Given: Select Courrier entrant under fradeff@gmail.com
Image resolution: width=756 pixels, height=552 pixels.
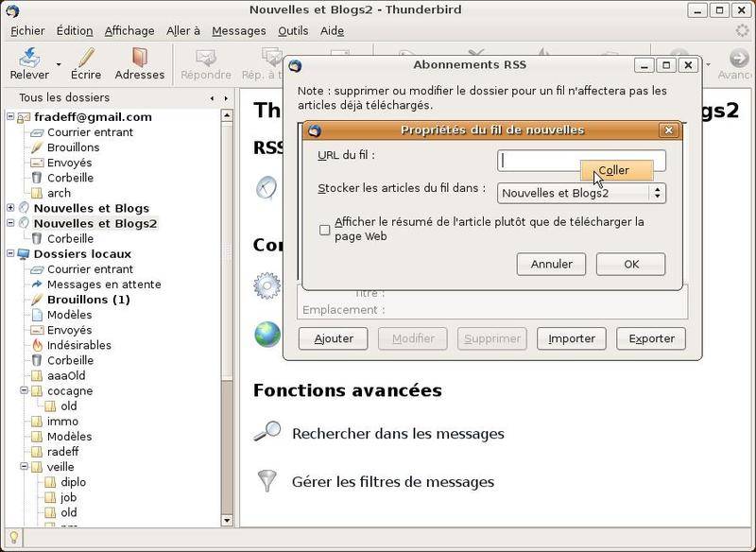Looking at the screenshot, I should (x=90, y=132).
